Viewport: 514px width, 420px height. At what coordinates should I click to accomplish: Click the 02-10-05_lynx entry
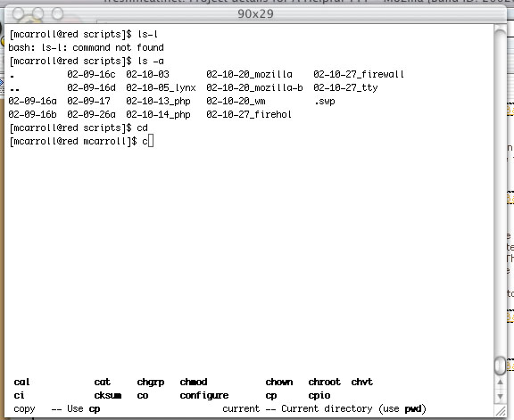161,87
